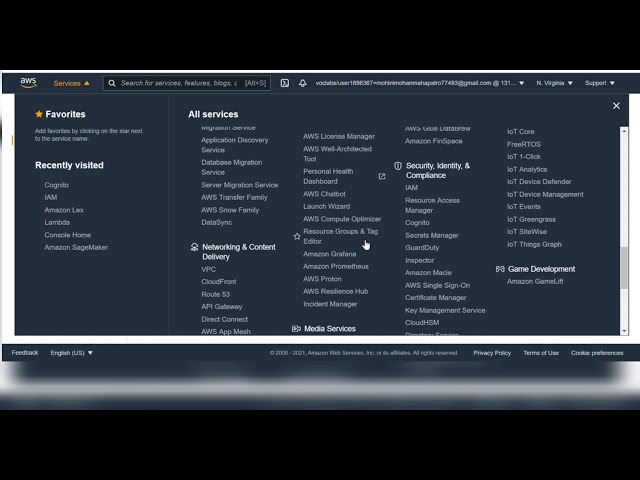Open the CloudShell terminal icon
Screen dimensions: 640x480
284,83
